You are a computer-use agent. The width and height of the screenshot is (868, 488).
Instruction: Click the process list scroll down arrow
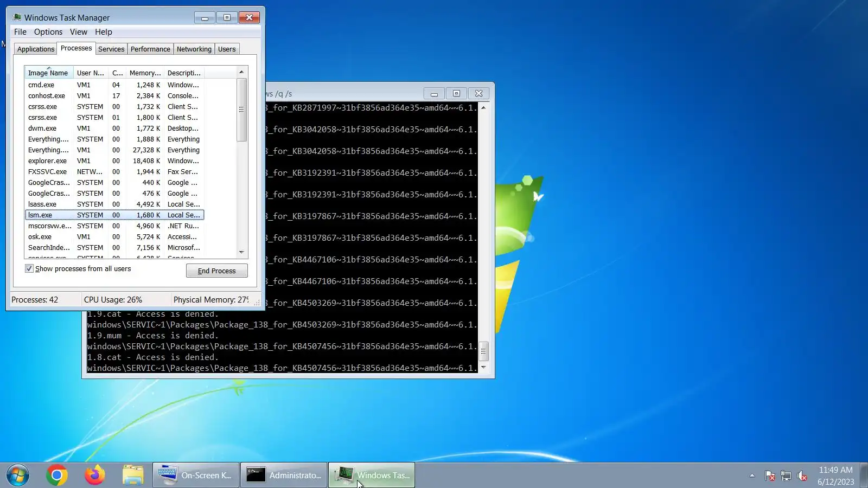241,252
